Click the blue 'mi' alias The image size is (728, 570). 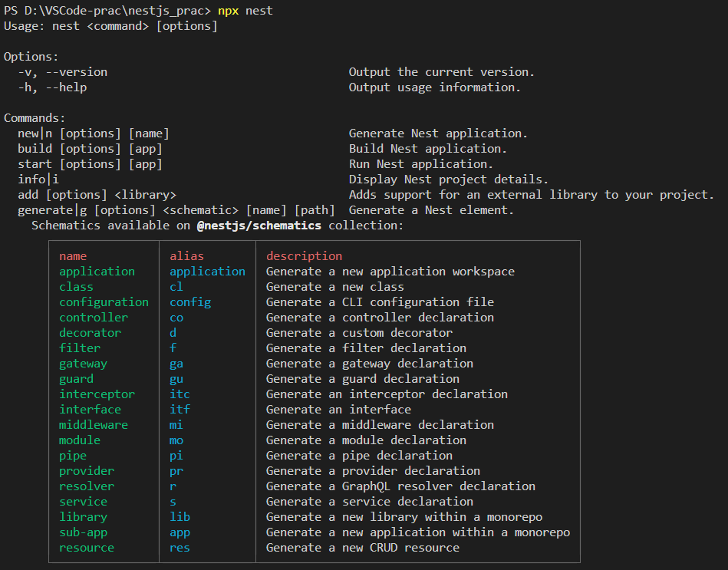176,425
